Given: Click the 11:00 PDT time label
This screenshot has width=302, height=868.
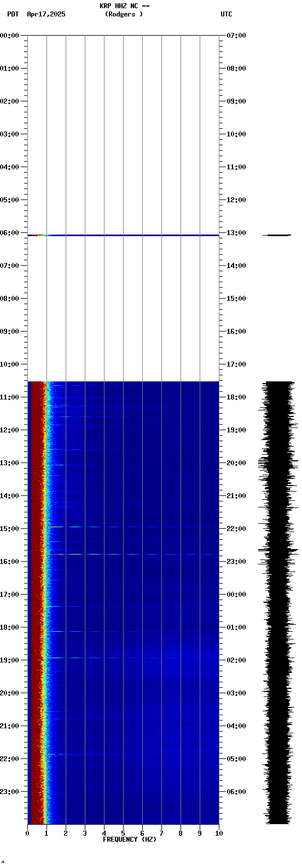Looking at the screenshot, I should pos(9,397).
